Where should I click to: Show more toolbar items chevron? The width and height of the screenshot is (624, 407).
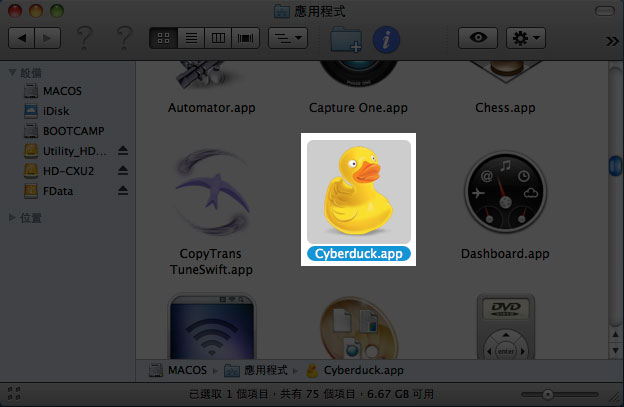[x=612, y=41]
